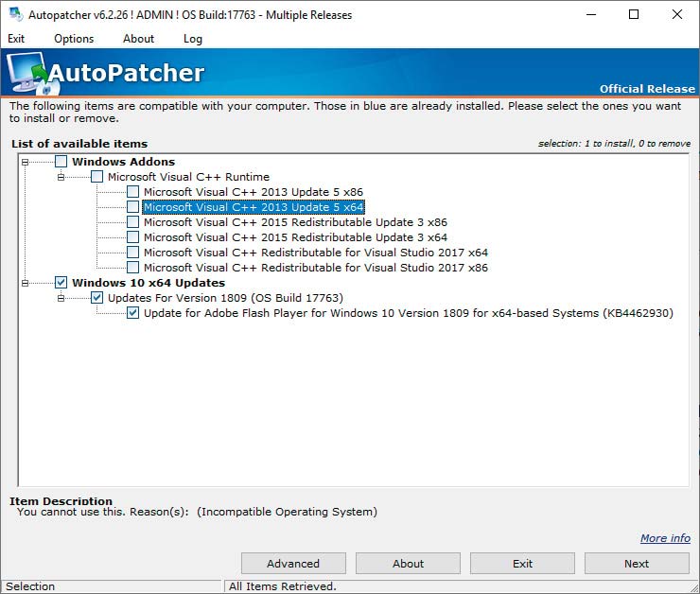
Task: Collapse the Windows Addons tree node
Action: pos(25,162)
